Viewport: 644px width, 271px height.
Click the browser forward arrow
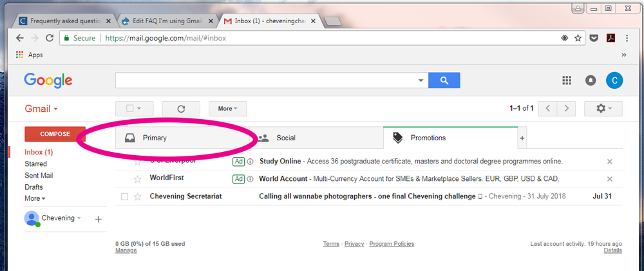click(35, 38)
